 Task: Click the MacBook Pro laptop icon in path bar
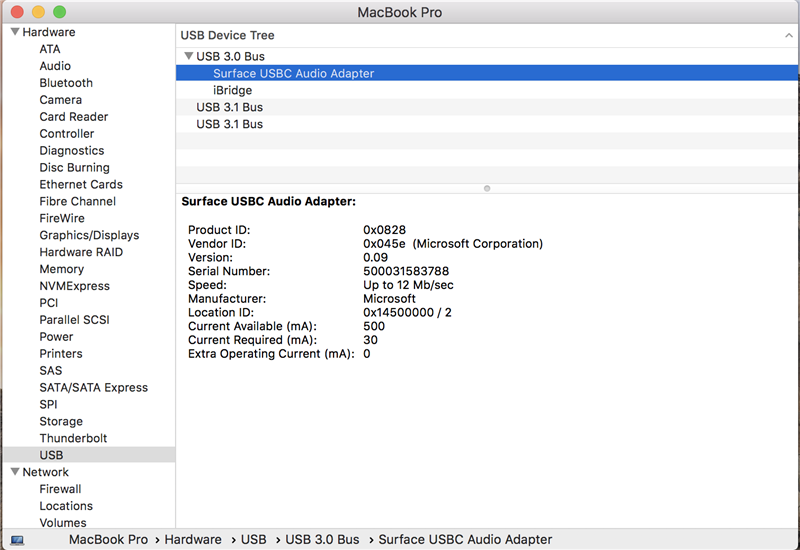[x=17, y=540]
